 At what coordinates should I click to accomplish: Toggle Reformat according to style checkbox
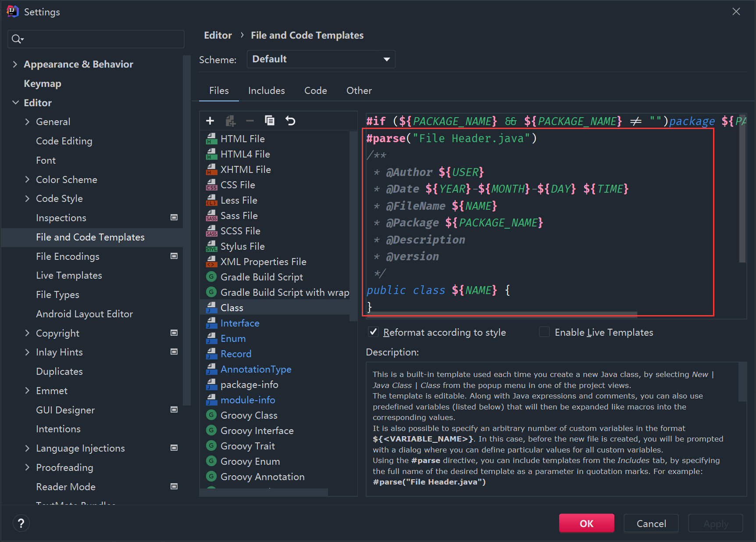tap(373, 332)
